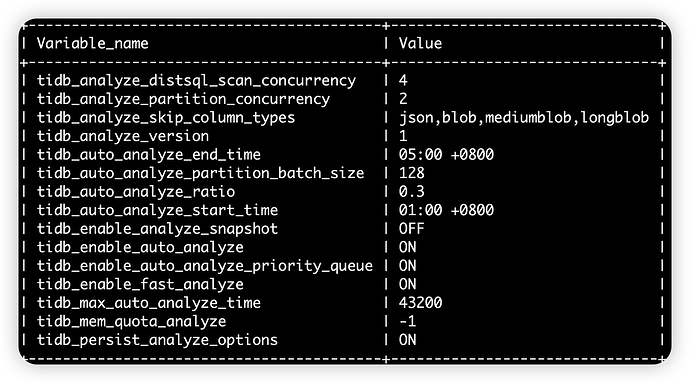690x382 pixels.
Task: Click the 05:00 +0800 value
Action: click(x=446, y=154)
